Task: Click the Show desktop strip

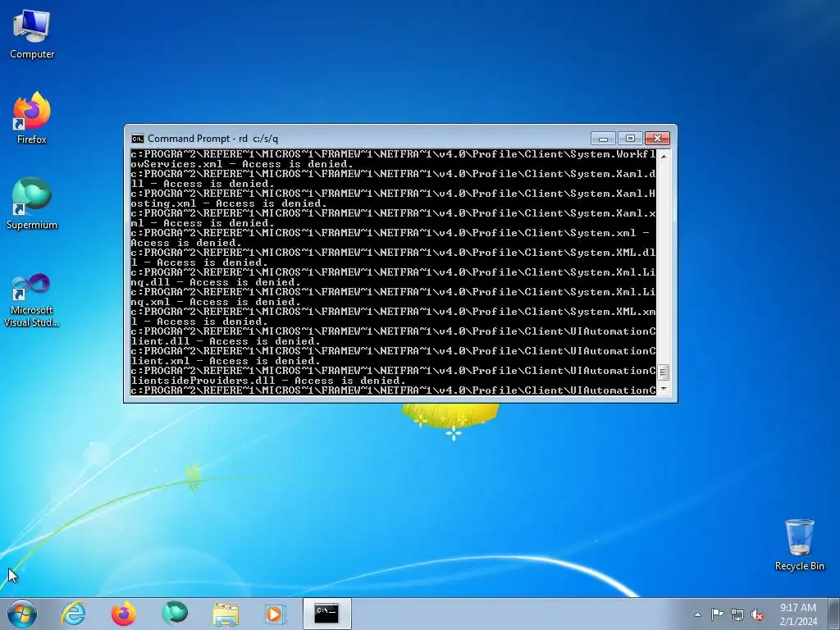Action: tap(834, 614)
